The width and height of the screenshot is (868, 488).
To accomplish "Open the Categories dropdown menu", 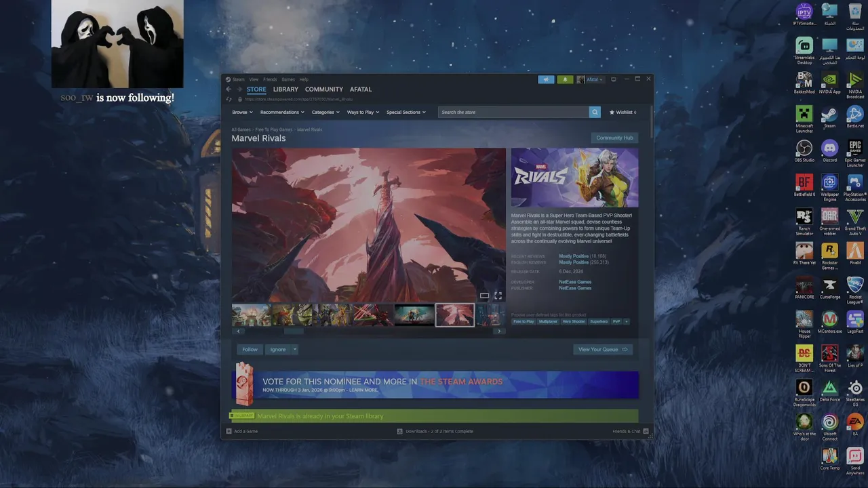I will coord(325,112).
